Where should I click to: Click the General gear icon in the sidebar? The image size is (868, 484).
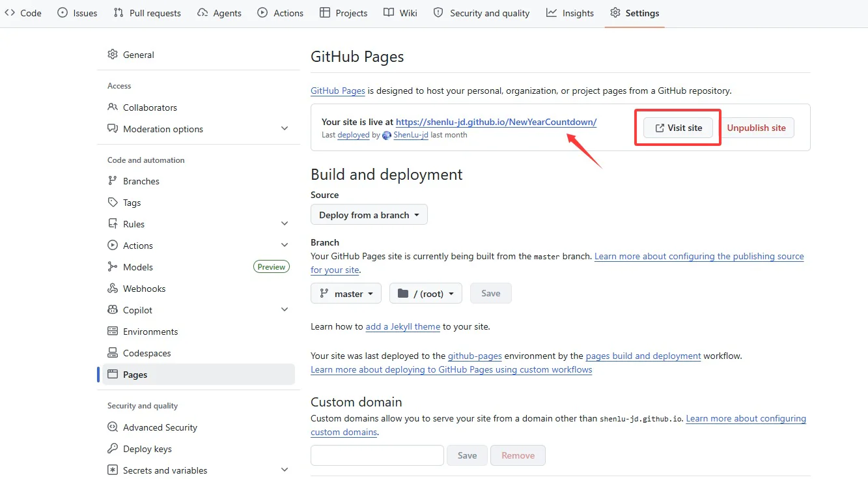pos(113,55)
